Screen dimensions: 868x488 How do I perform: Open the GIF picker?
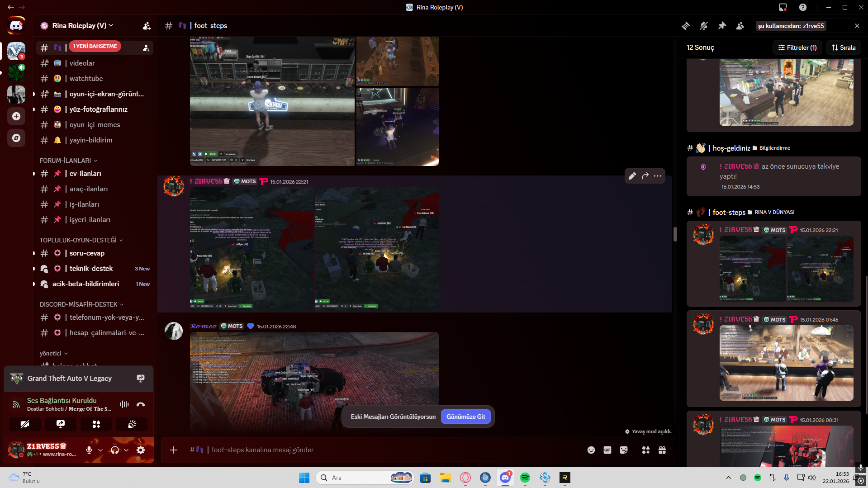click(x=607, y=450)
